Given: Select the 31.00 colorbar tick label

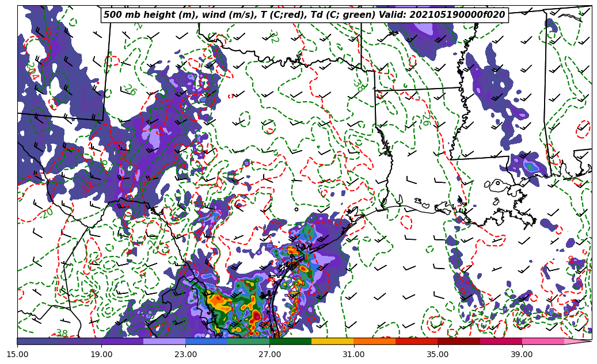Looking at the screenshot, I should click(x=353, y=354).
